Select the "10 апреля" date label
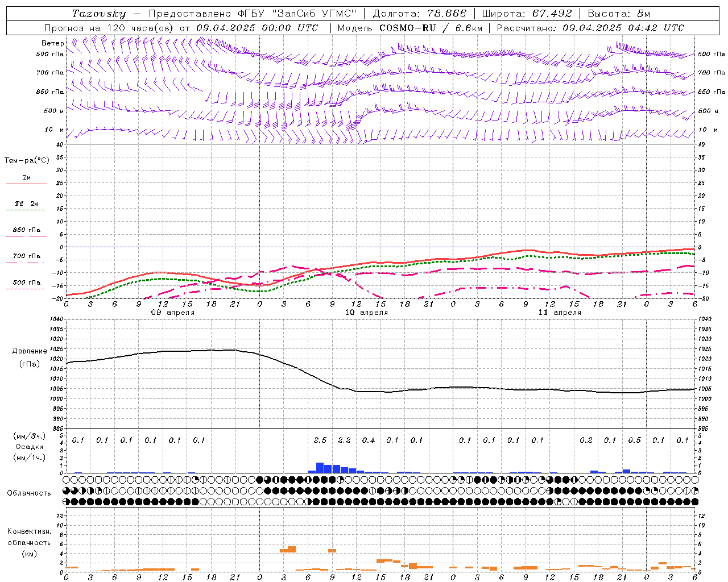The height and width of the screenshot is (582, 728). click(x=366, y=313)
